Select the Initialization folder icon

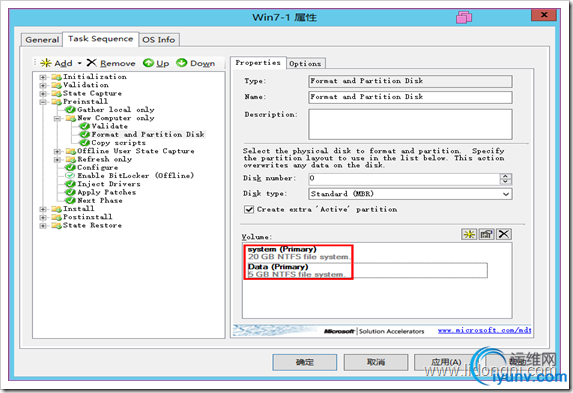click(x=56, y=77)
